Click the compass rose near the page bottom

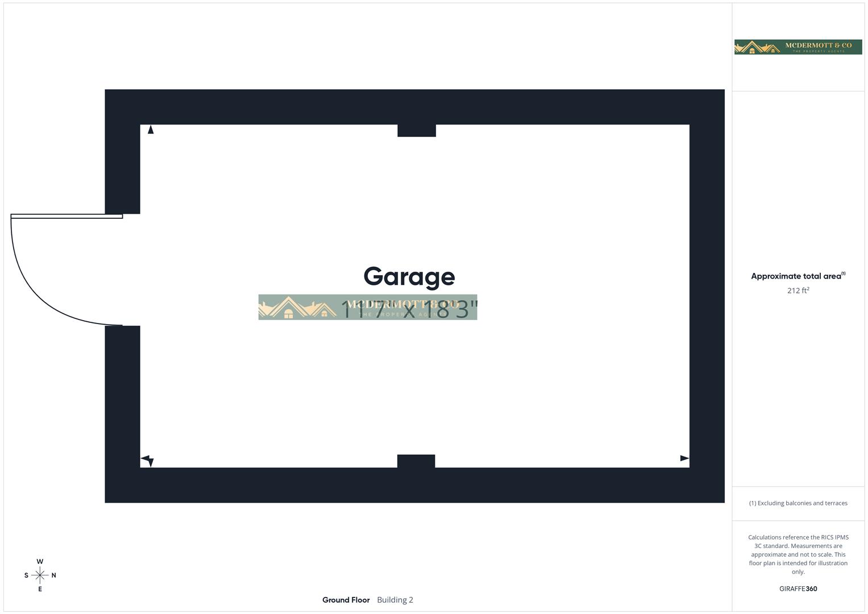[39, 575]
